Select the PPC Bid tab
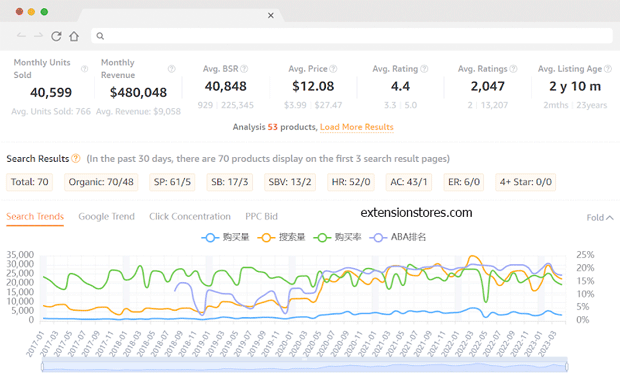The image size is (620, 388). [261, 217]
